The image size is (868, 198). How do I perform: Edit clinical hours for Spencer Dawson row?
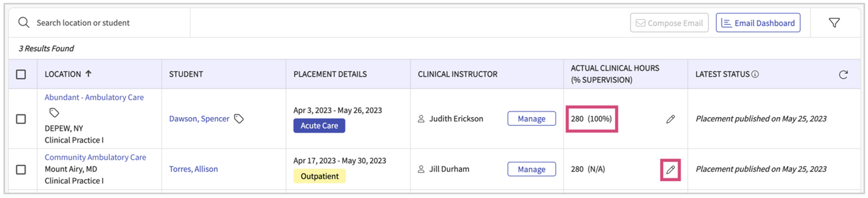[670, 119]
